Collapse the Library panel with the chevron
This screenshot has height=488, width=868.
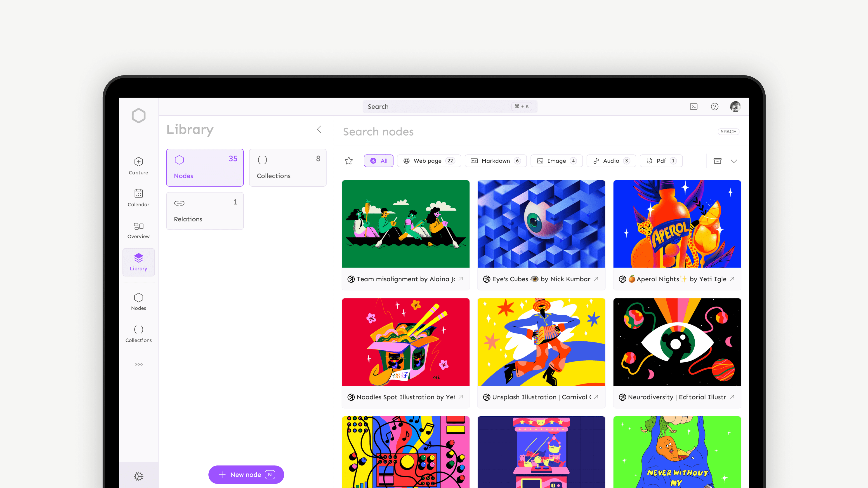[319, 129]
